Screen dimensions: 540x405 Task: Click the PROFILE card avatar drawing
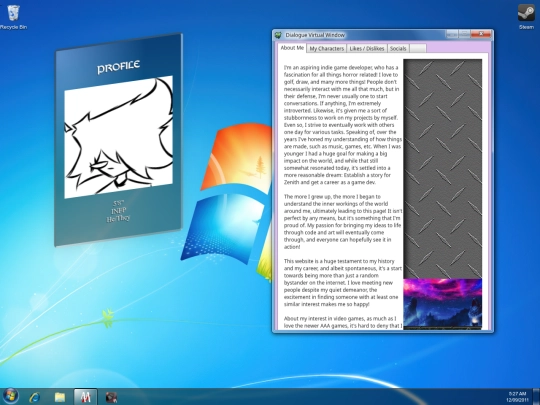coord(118,137)
